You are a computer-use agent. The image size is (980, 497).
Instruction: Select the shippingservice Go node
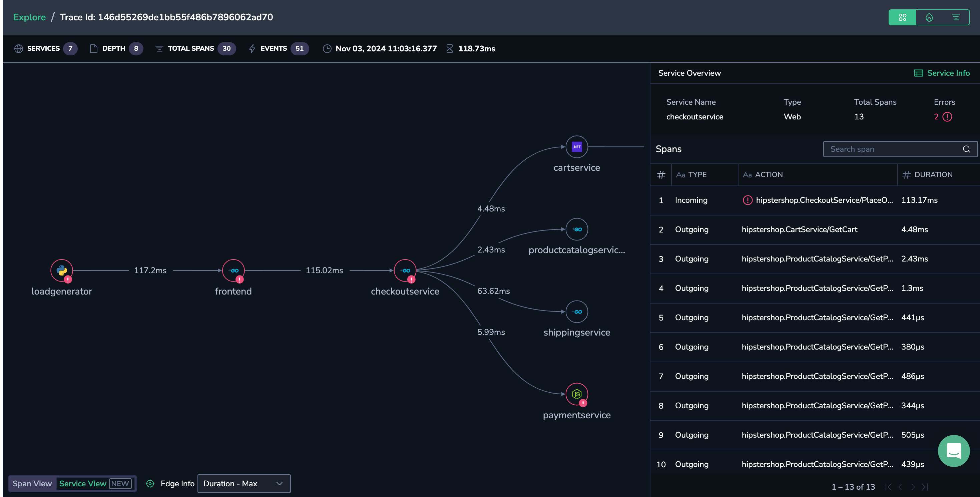point(577,312)
